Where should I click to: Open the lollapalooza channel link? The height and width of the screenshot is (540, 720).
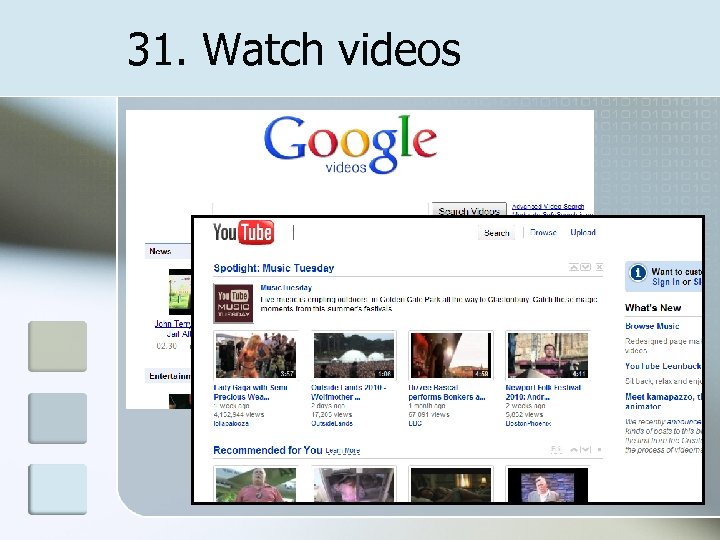231,423
